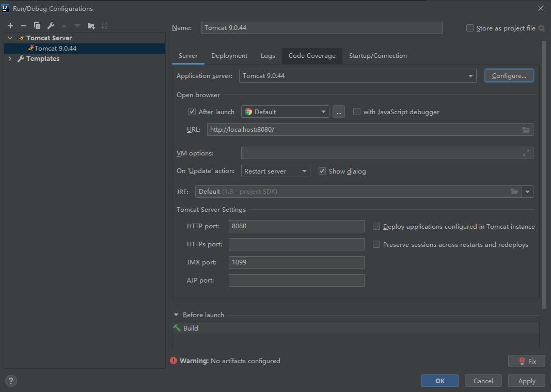Viewport: 551px width, 392px height.
Task: Open the help question mark button
Action: point(11,381)
